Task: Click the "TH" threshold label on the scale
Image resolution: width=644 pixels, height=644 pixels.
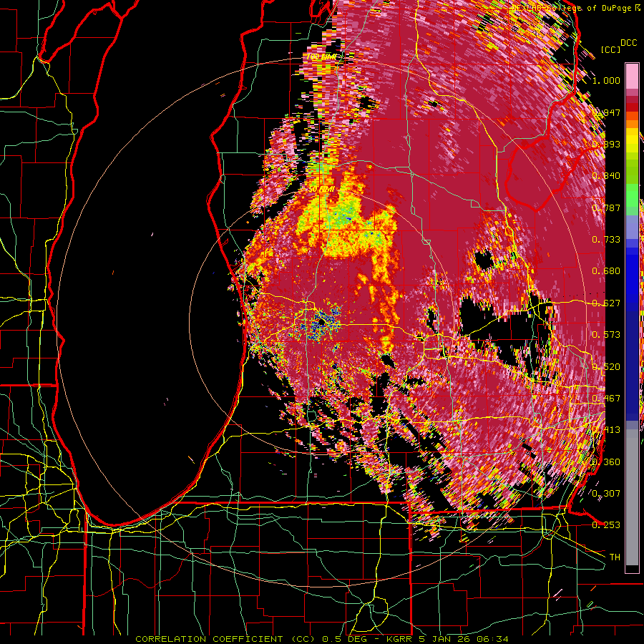Action: point(615,557)
